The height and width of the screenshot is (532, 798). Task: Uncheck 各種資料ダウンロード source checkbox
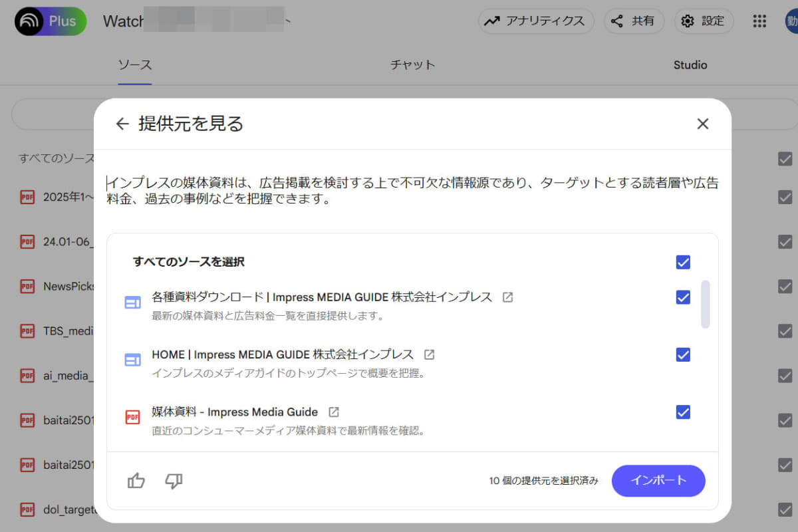click(x=683, y=297)
